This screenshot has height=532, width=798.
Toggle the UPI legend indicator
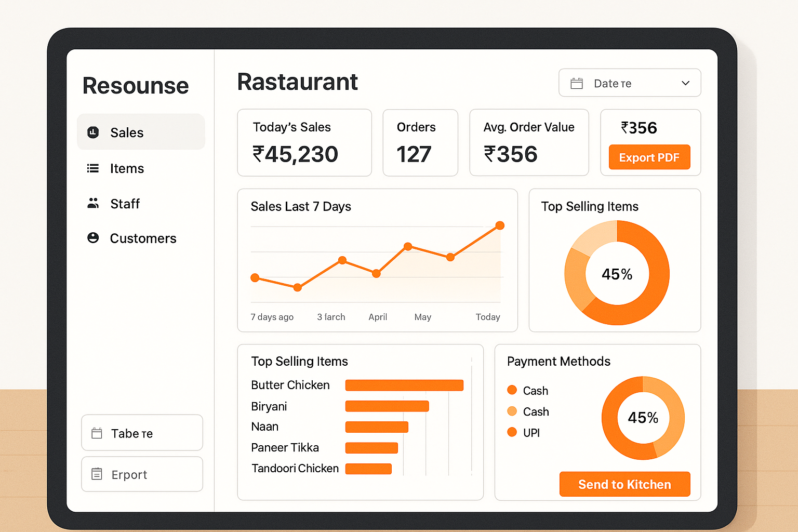coord(512,432)
